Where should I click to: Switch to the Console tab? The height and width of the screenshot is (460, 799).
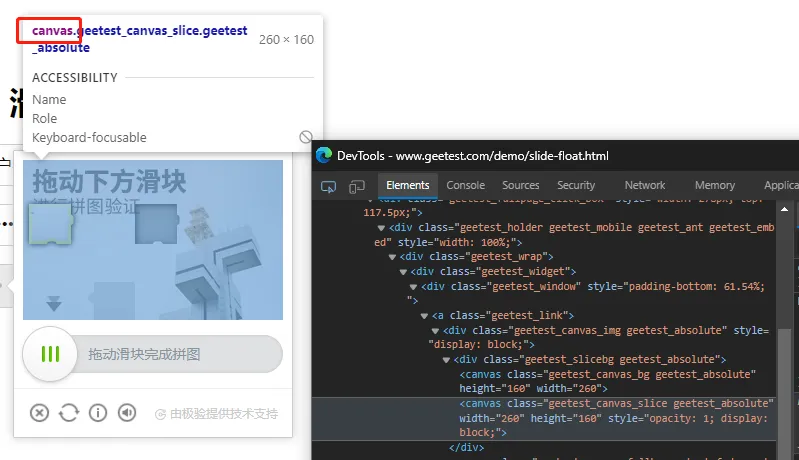coord(465,185)
